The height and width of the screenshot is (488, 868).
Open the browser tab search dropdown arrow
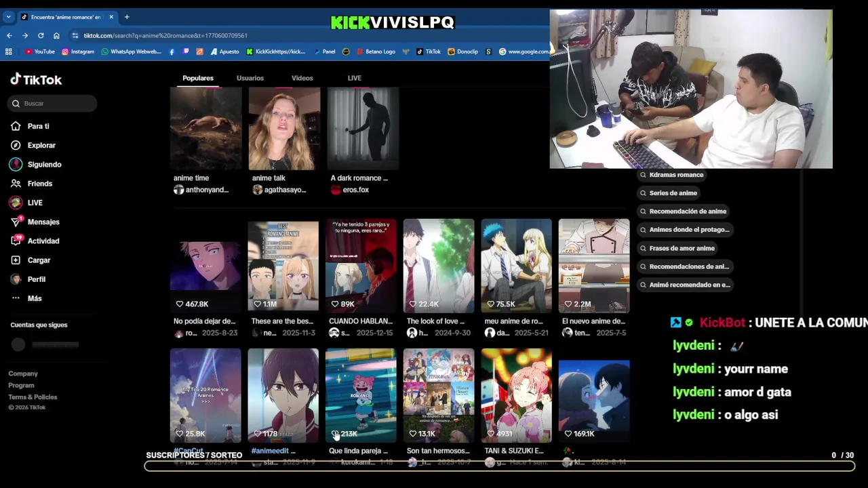[x=8, y=17]
